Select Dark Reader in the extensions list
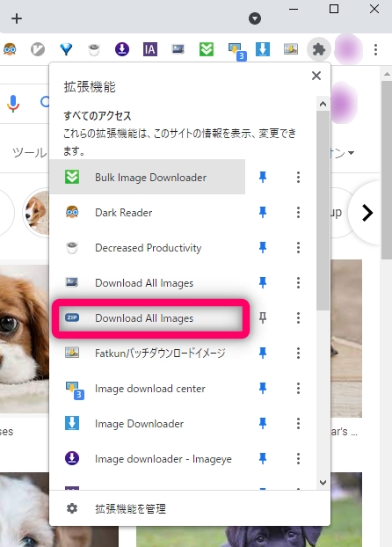Viewport: 392px width, 547px height. [148, 212]
